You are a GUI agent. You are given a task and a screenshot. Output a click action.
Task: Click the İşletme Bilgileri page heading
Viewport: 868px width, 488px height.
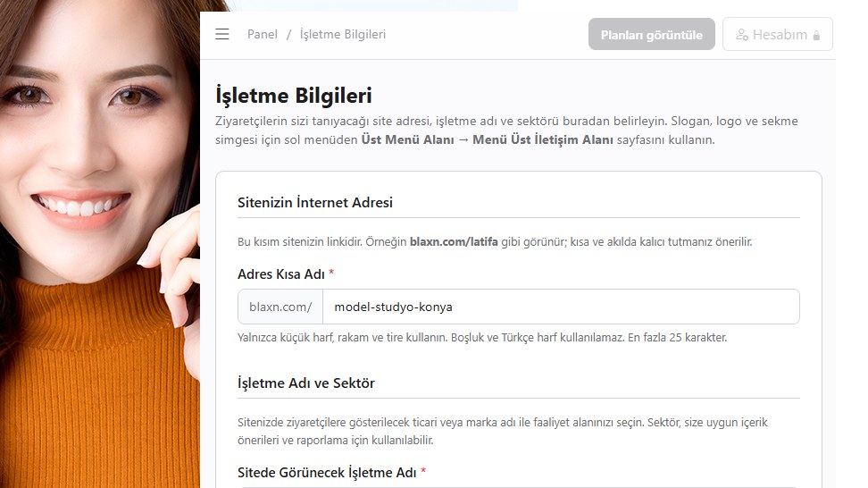click(x=294, y=95)
